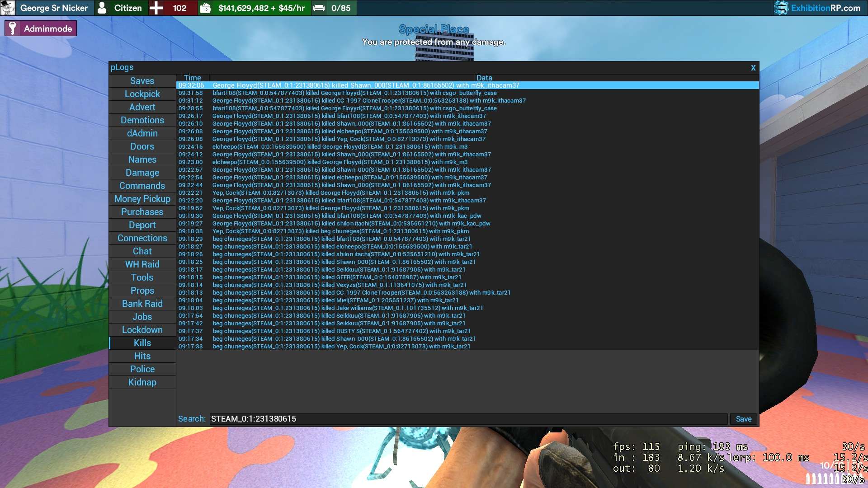Click the Adminmode key icon

click(x=13, y=28)
